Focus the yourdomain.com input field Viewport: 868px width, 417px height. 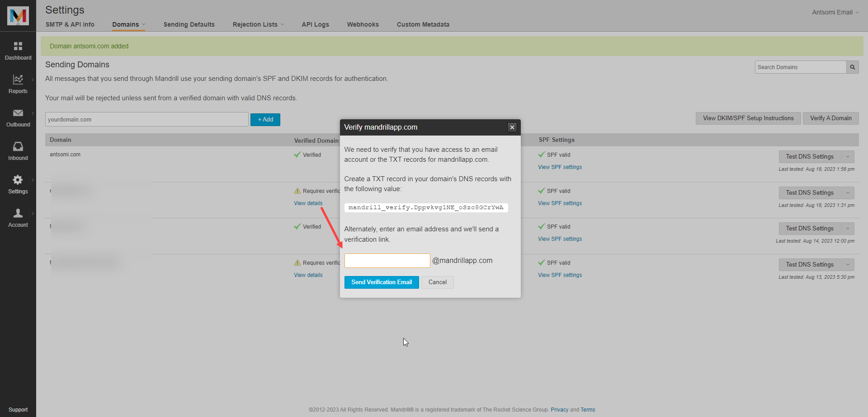tap(147, 119)
